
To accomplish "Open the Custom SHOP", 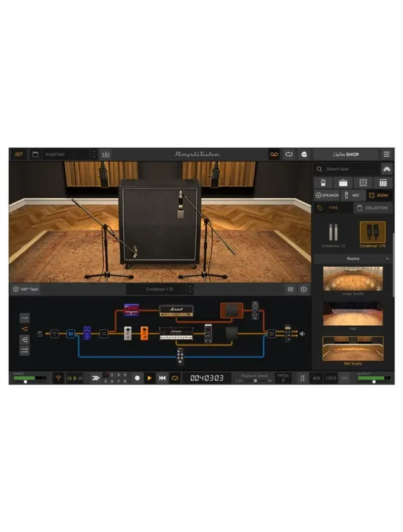I will [x=346, y=154].
